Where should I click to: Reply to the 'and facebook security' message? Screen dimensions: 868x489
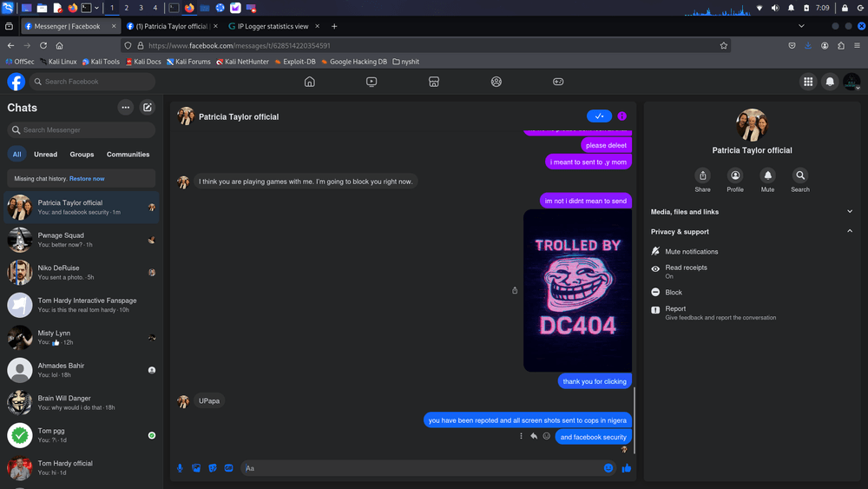coord(534,436)
